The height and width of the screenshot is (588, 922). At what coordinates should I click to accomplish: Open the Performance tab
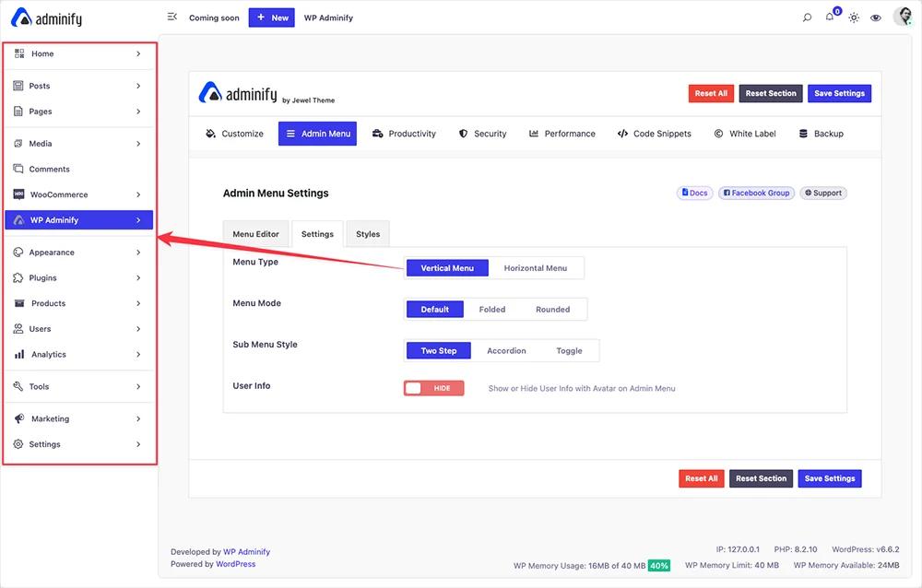[562, 134]
